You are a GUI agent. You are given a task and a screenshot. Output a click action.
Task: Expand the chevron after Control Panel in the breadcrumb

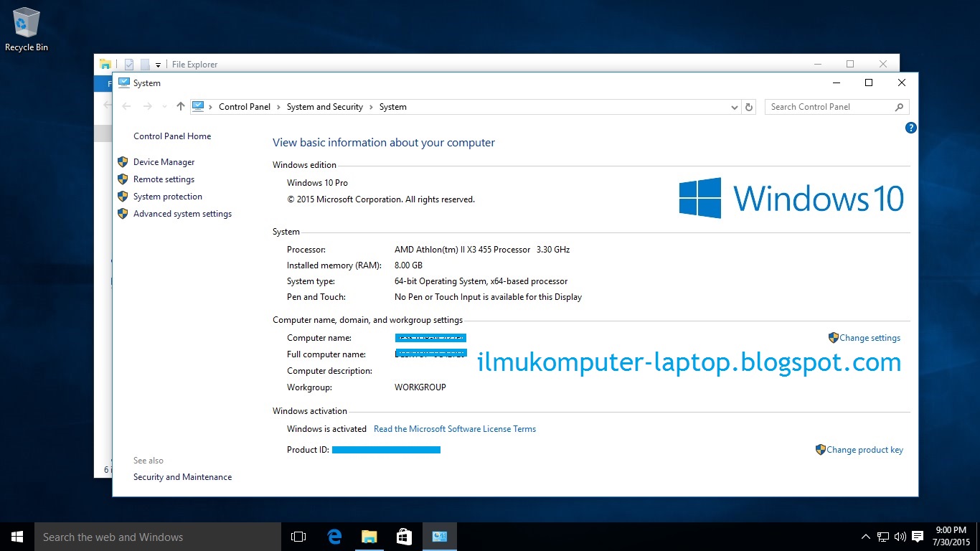click(x=278, y=107)
